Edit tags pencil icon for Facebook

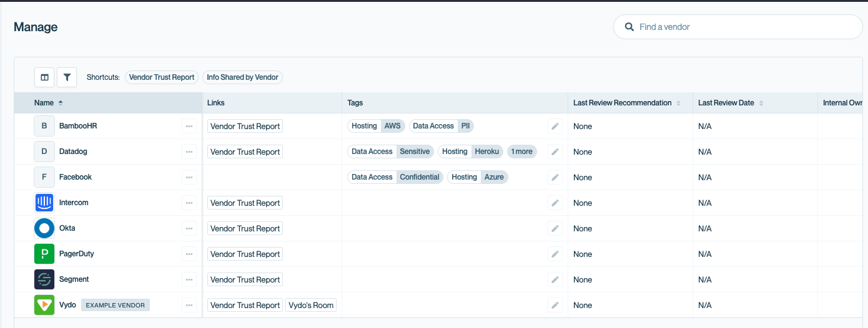pos(555,178)
